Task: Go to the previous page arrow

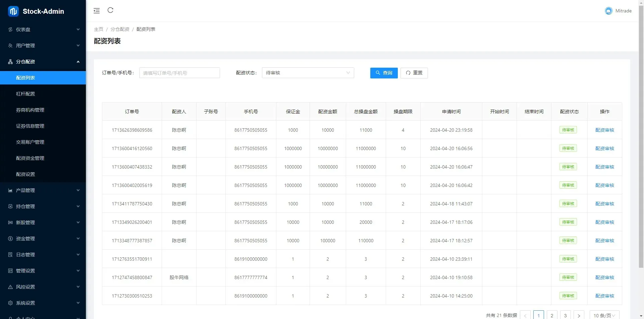Action: 525,316
